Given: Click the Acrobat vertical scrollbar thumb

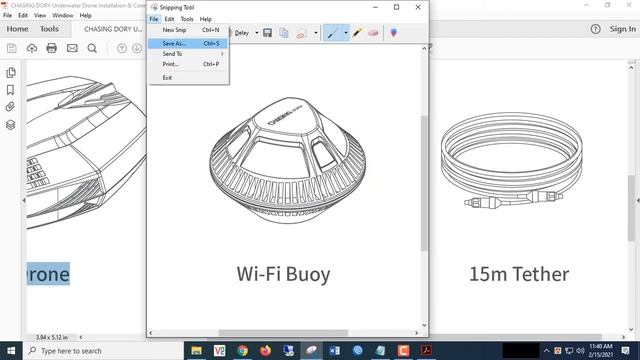Looking at the screenshot, I should pyautogui.click(x=631, y=208).
